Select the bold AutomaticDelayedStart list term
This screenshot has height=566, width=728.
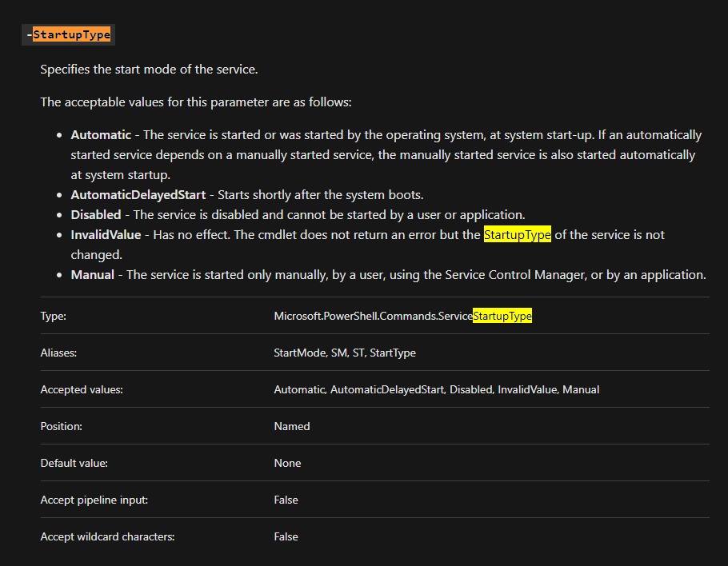(x=138, y=195)
